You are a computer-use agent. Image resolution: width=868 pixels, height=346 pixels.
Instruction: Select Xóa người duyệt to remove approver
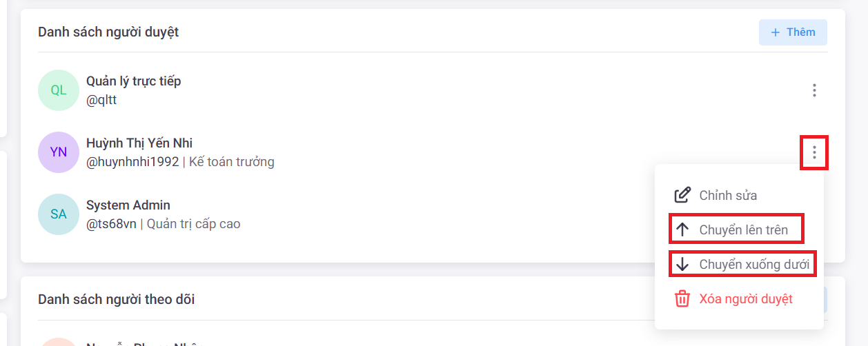coord(745,298)
